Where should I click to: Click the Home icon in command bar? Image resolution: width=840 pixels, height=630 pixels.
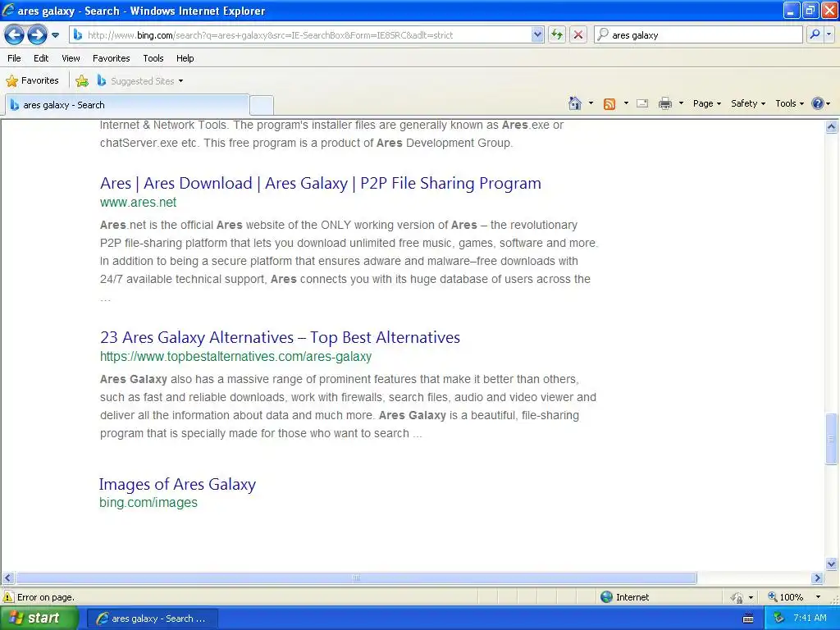click(x=575, y=103)
